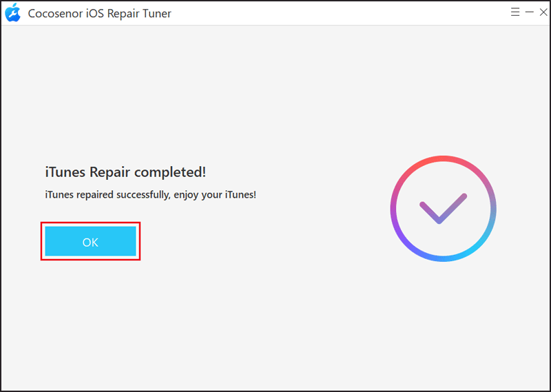Close the iOS Repair Tuner window
The height and width of the screenshot is (392, 551).
543,12
